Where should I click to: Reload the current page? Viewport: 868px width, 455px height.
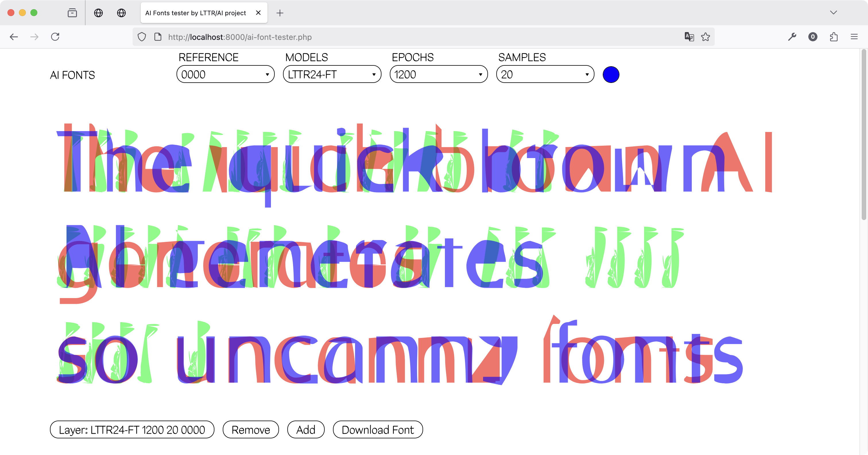[55, 37]
